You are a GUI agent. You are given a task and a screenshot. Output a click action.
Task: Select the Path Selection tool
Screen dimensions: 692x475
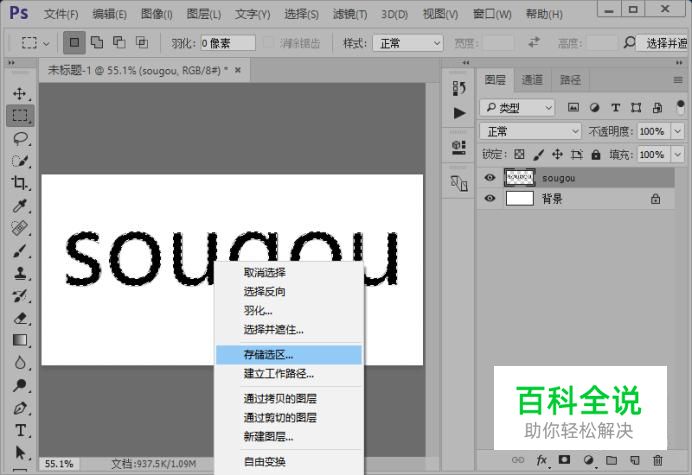click(x=20, y=453)
